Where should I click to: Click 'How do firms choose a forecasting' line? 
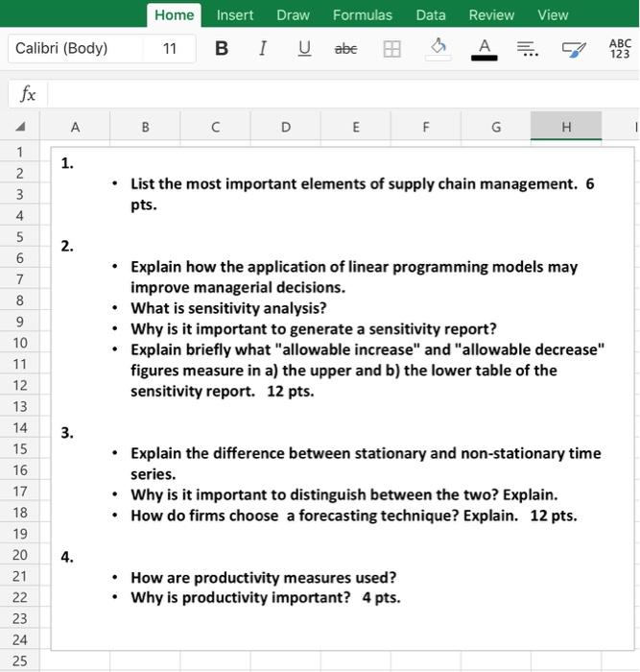click(x=354, y=516)
